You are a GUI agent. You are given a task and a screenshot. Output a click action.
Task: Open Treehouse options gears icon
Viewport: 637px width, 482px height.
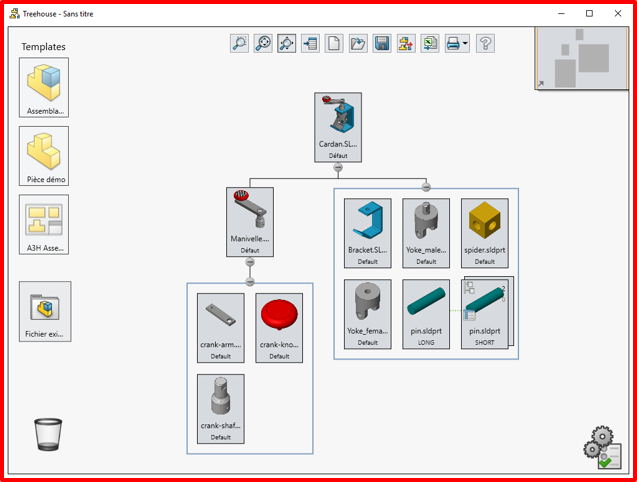pos(603,447)
